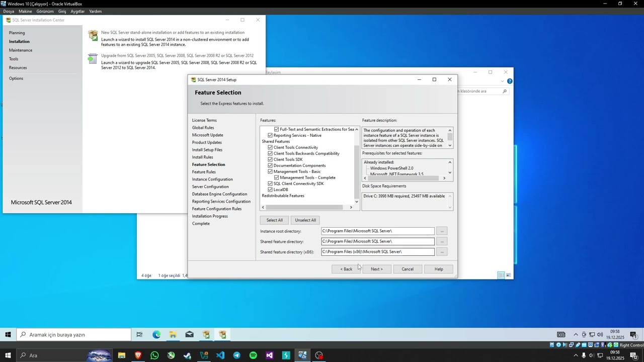Expand guest system tray hidden icons chevron
Screen dimensions: 644x362
pos(576,335)
